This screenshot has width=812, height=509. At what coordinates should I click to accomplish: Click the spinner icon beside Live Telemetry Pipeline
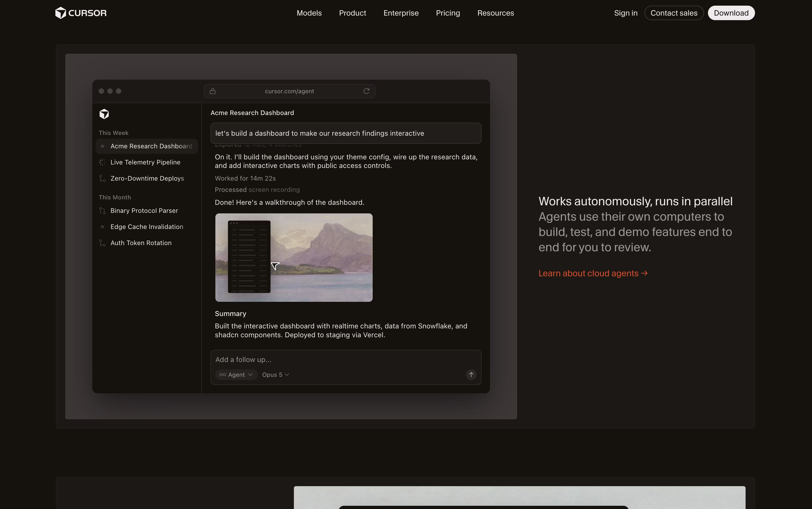click(102, 162)
